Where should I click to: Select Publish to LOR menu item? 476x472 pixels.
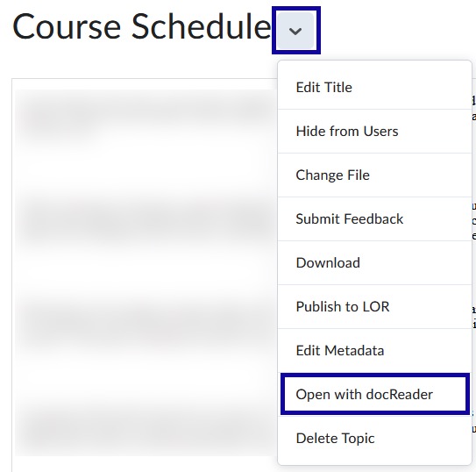pyautogui.click(x=374, y=306)
